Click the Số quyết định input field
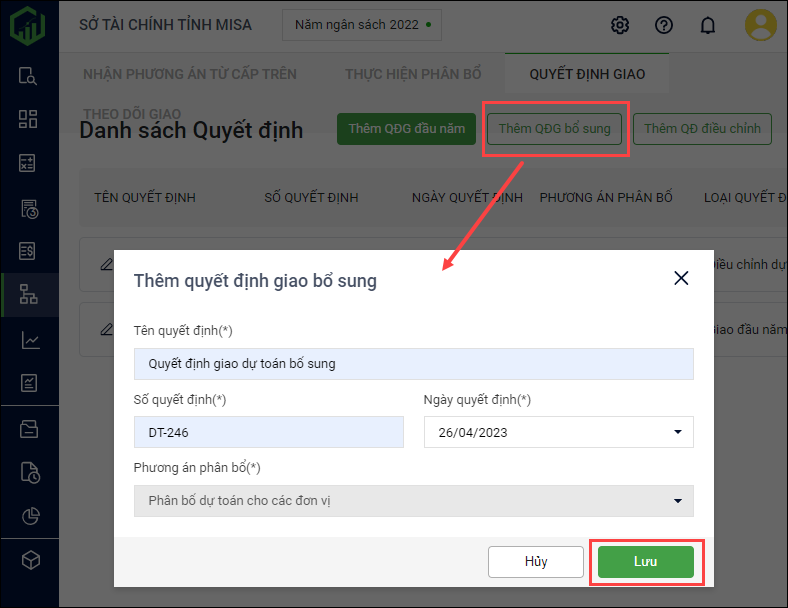The width and height of the screenshot is (788, 608). 268,432
